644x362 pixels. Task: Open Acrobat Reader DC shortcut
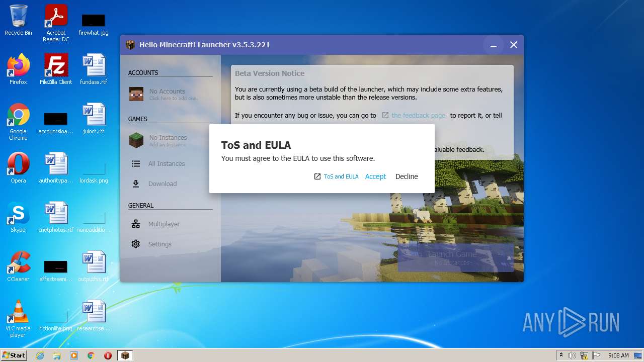pos(56,23)
